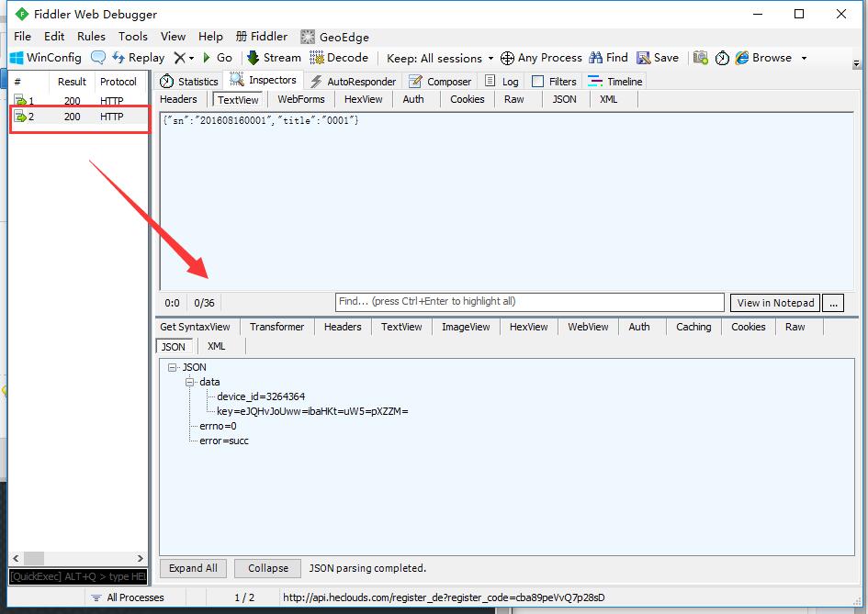Select session 1 in the list
Viewport: 868px width, 614px height.
[79, 101]
